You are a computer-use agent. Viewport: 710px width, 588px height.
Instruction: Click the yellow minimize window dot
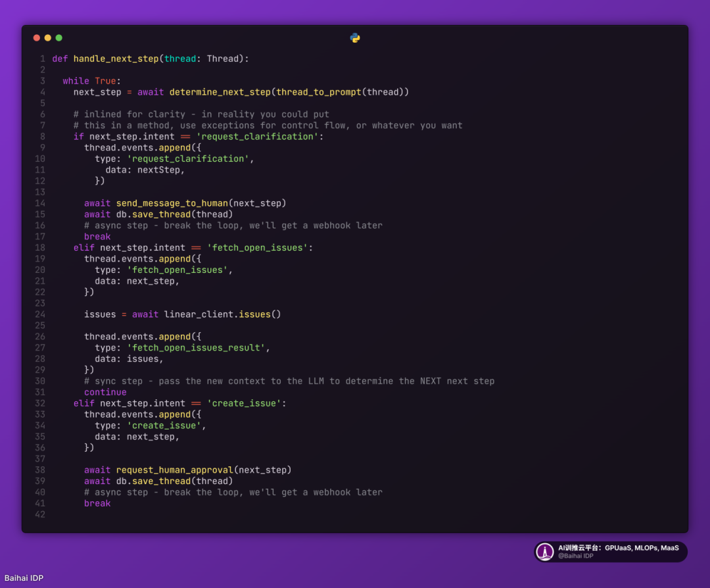pos(48,38)
